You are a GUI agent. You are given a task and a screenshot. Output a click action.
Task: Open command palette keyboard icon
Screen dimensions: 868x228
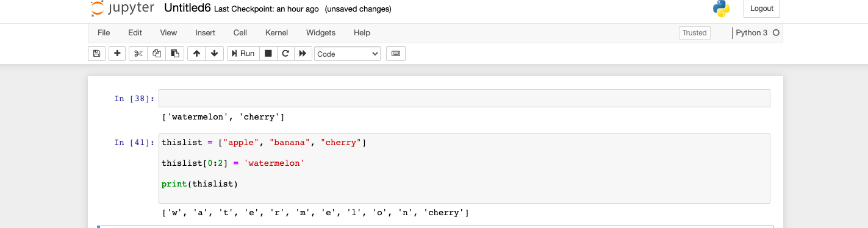[x=395, y=54]
